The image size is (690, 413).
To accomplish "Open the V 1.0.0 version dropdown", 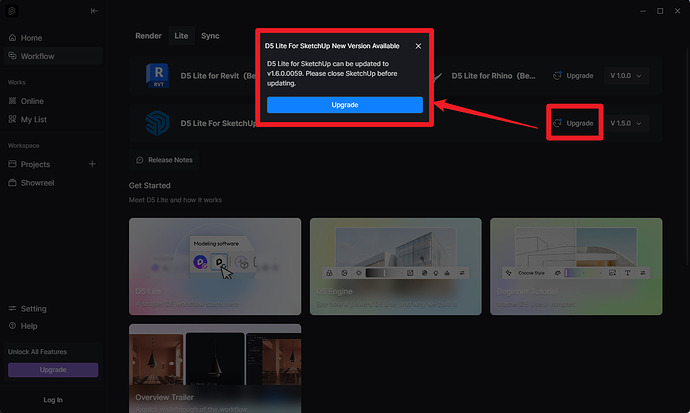I will [626, 76].
